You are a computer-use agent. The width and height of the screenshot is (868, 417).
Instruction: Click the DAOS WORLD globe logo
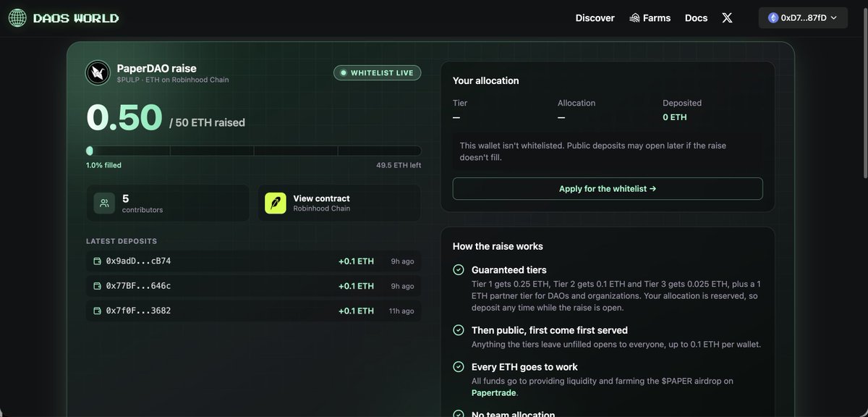[x=17, y=18]
